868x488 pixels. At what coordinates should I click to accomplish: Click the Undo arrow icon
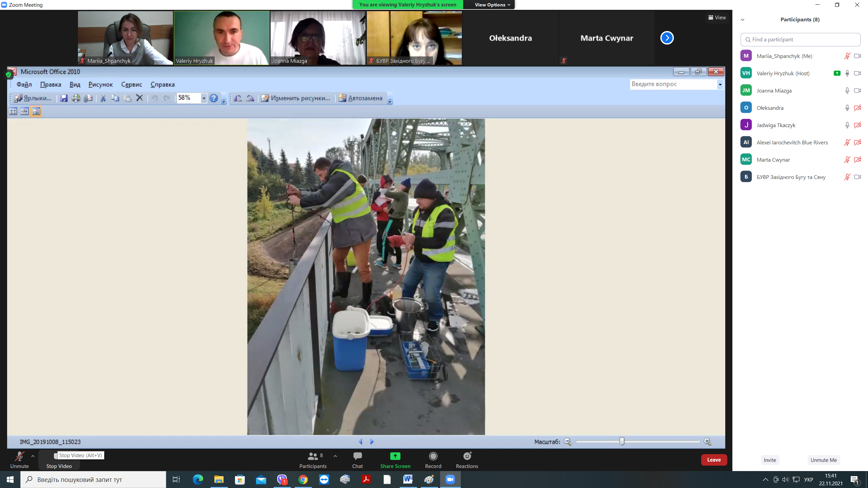click(155, 98)
